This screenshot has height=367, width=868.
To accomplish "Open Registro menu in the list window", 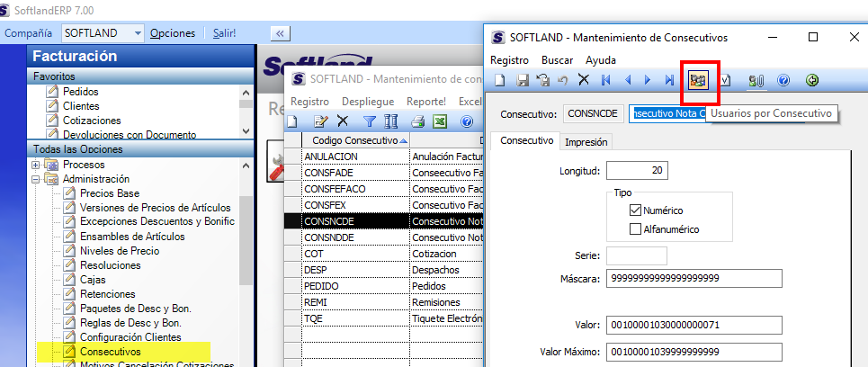I will [x=309, y=102].
